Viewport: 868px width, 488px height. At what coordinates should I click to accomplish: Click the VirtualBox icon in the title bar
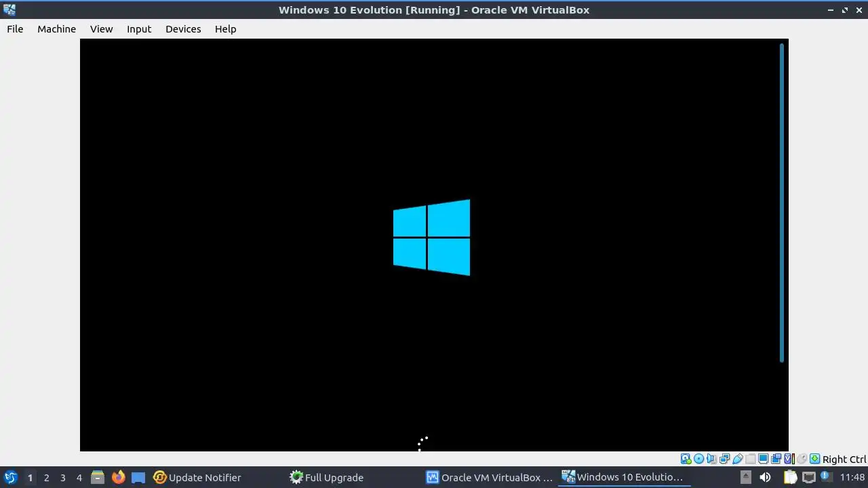coord(9,9)
